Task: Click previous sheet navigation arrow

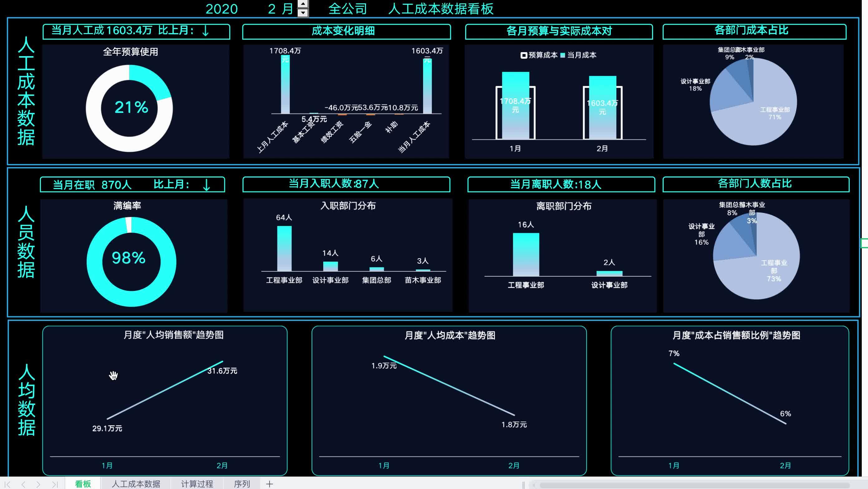Action: pos(23,484)
